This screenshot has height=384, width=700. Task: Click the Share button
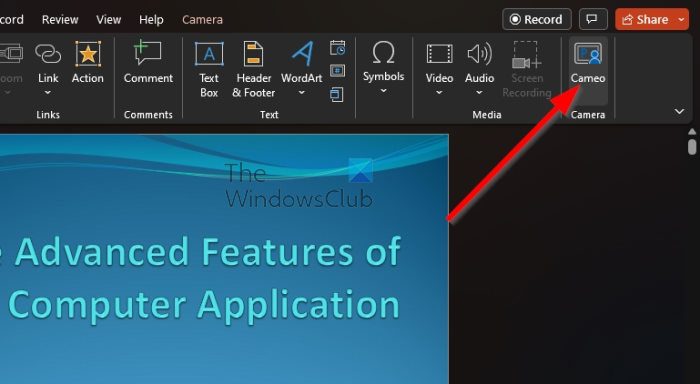click(647, 19)
